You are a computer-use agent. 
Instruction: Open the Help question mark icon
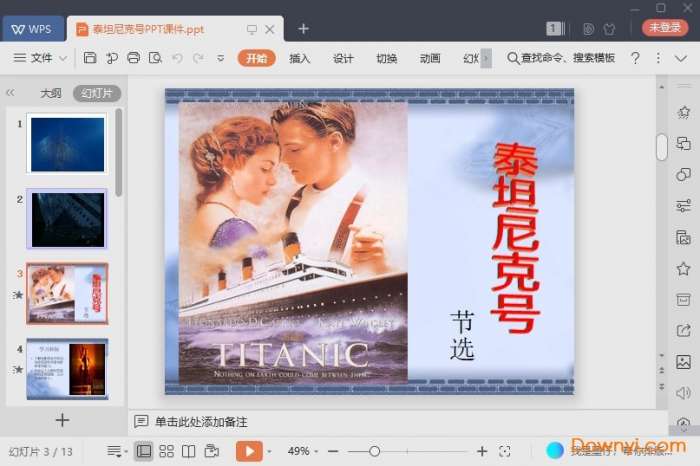[x=635, y=58]
